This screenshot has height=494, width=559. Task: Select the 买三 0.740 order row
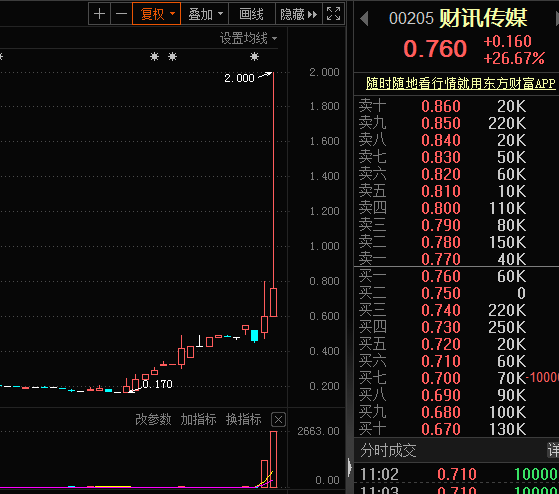coord(456,310)
